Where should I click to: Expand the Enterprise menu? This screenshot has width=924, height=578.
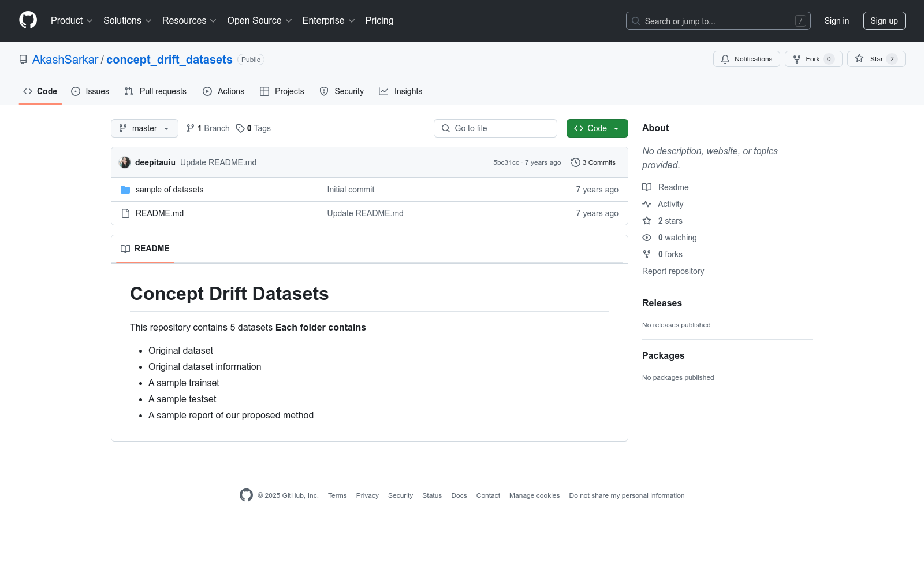coord(329,20)
